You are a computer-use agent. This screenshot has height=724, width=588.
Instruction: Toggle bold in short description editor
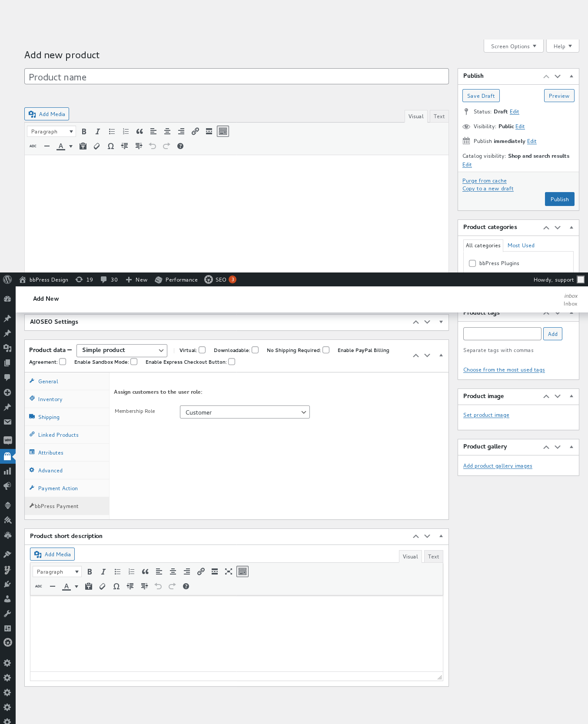click(x=90, y=571)
